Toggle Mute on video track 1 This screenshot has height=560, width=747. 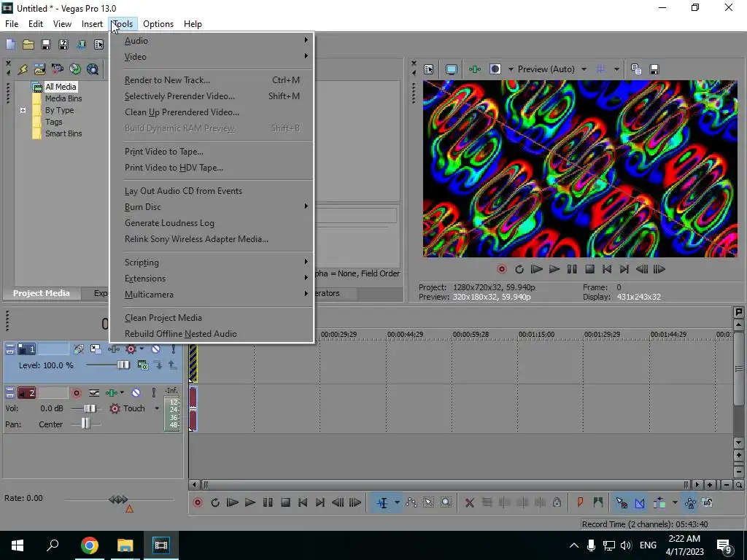tap(155, 349)
